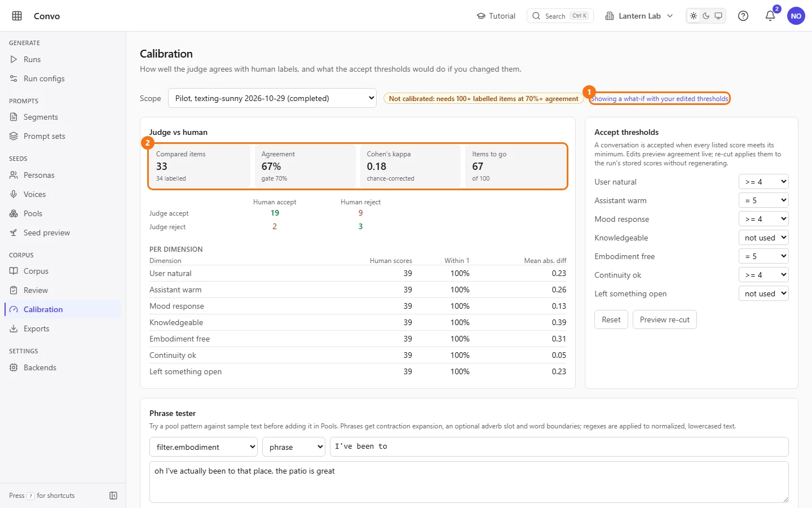Viewport: 812px width, 508px height.
Task: Click the Exports download icon
Action: 14,329
